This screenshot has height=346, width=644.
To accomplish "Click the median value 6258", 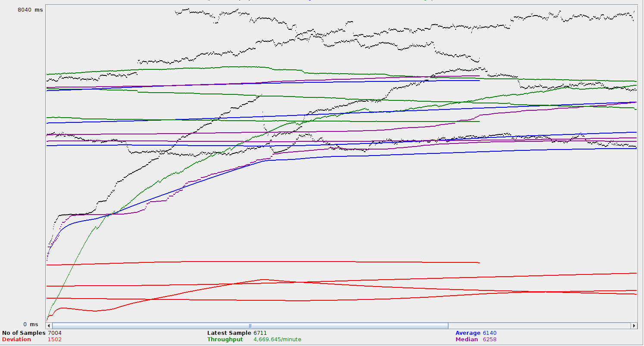I will pos(490,340).
